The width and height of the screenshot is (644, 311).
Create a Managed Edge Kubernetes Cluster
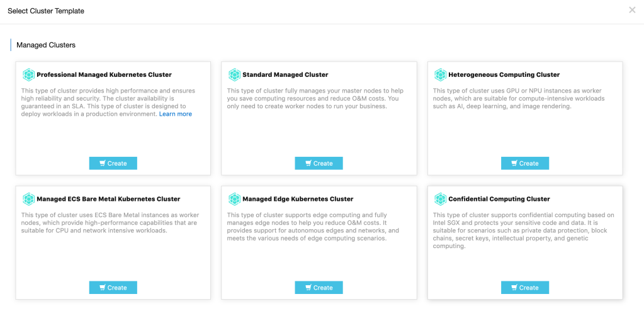pyautogui.click(x=319, y=288)
